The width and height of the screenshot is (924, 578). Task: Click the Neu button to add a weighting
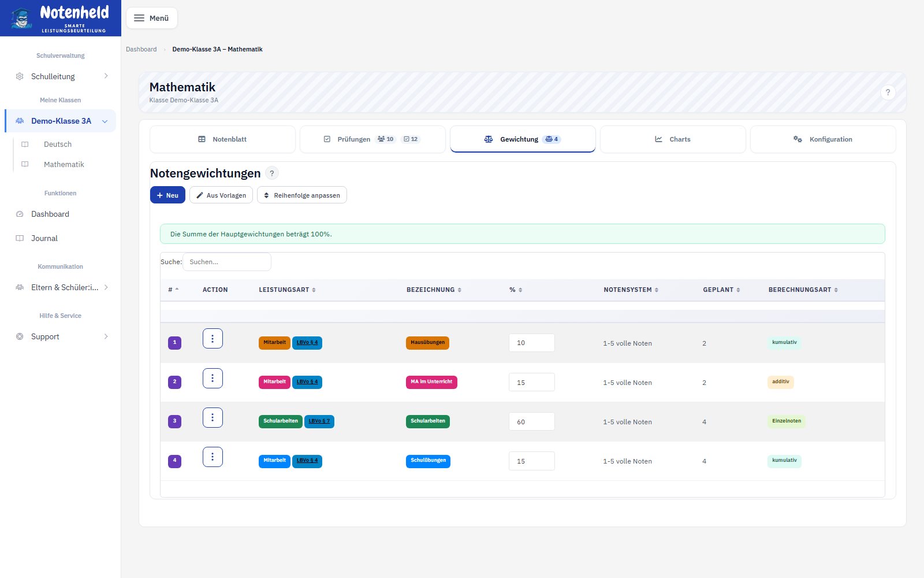click(167, 195)
